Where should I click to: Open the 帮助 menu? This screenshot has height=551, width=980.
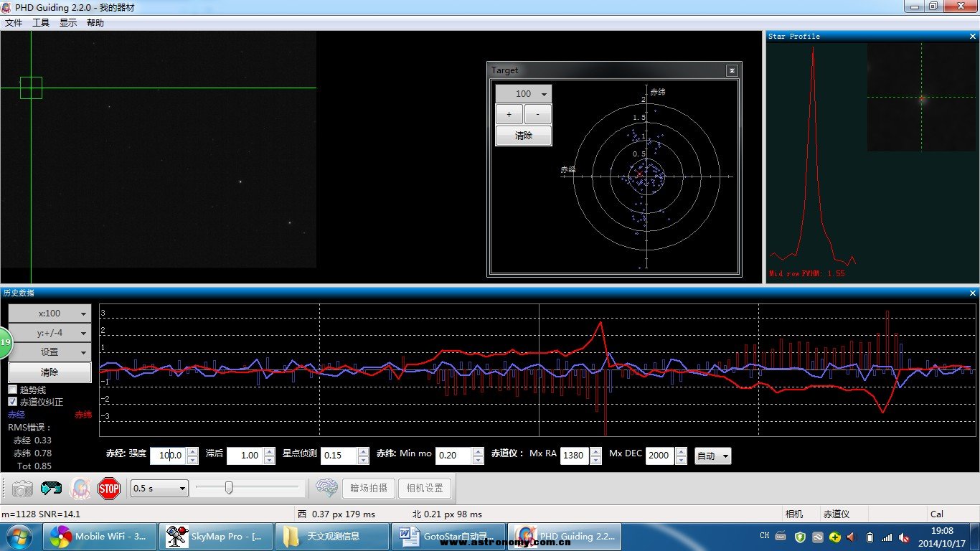[95, 22]
